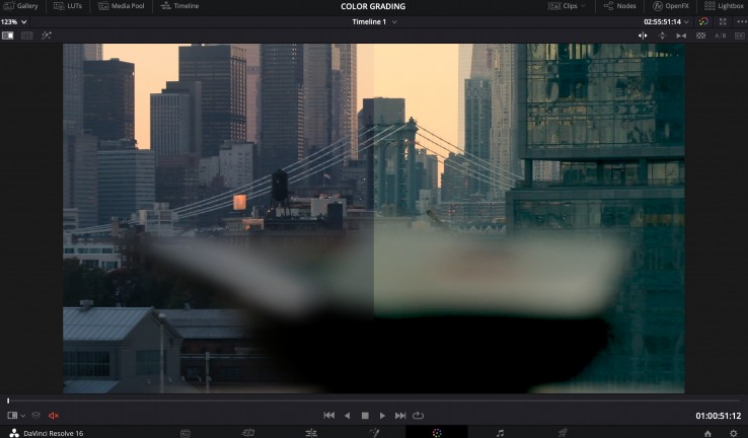Image resolution: width=748 pixels, height=438 pixels.
Task: Expand the Clips dropdown
Action: [568, 6]
